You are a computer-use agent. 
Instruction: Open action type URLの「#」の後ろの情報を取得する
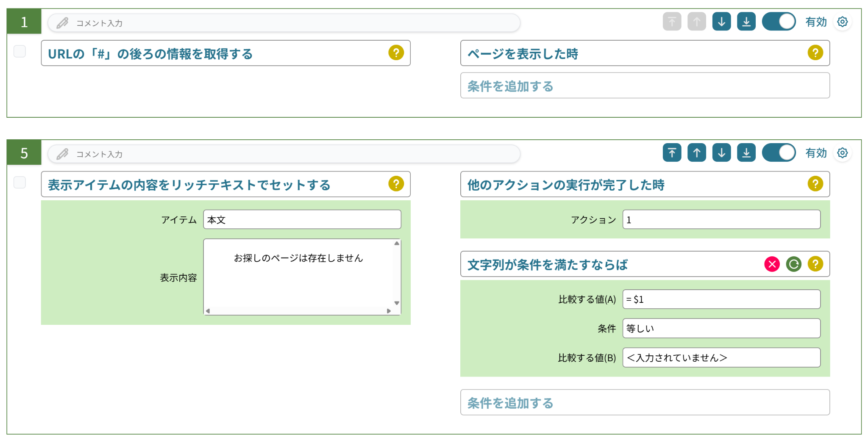pyautogui.click(x=225, y=53)
